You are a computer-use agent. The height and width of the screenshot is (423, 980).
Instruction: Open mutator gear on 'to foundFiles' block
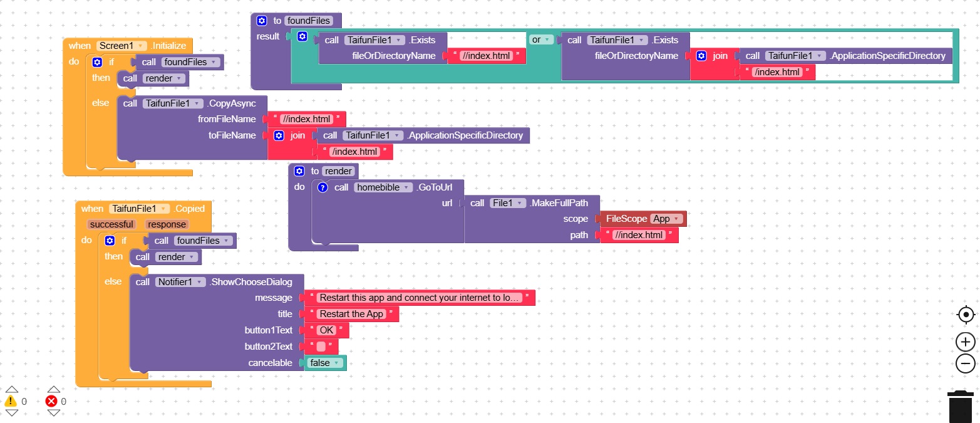(262, 21)
